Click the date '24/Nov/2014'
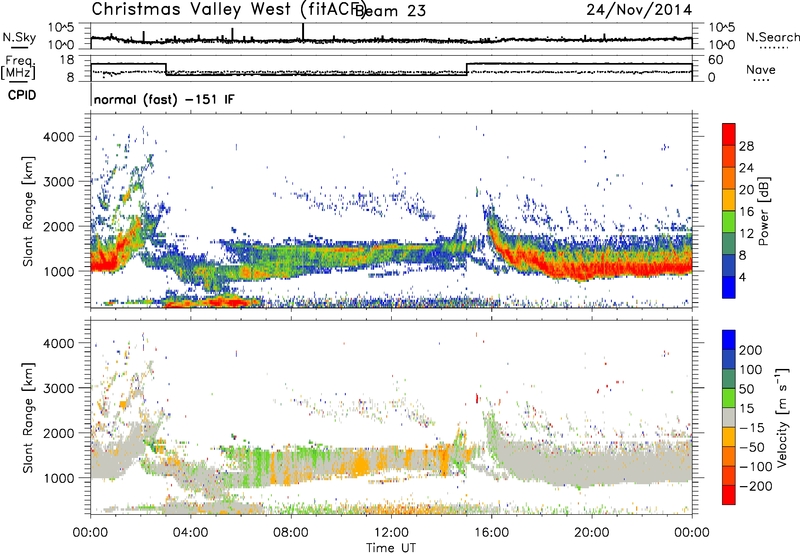The image size is (800, 554). pos(639,10)
